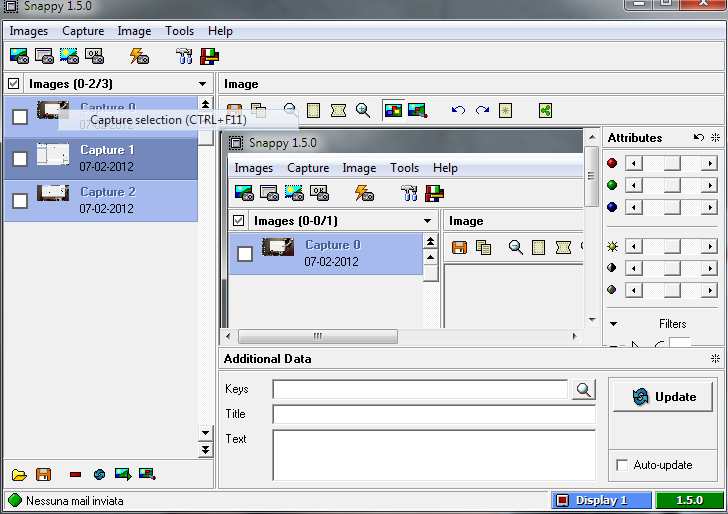728x514 pixels.
Task: Click the green status indicator icon
Action: 15,500
